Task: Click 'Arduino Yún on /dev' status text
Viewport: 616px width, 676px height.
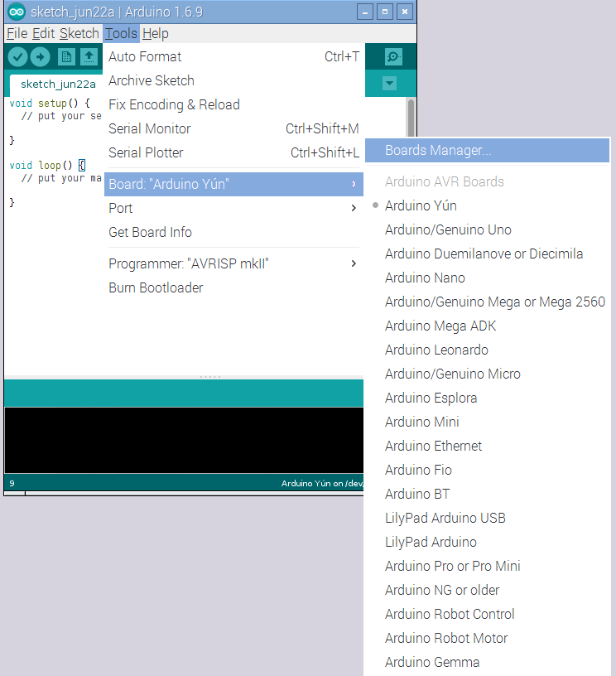Action: (x=322, y=483)
